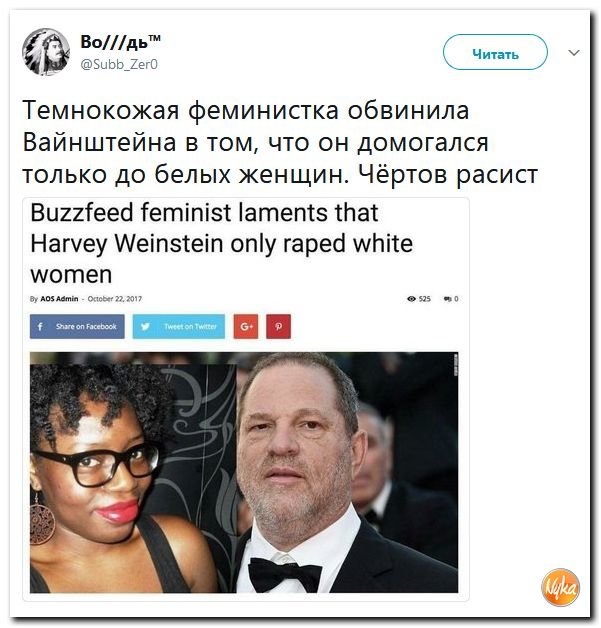Click the Facebook f icon
601x628 pixels.
point(40,326)
